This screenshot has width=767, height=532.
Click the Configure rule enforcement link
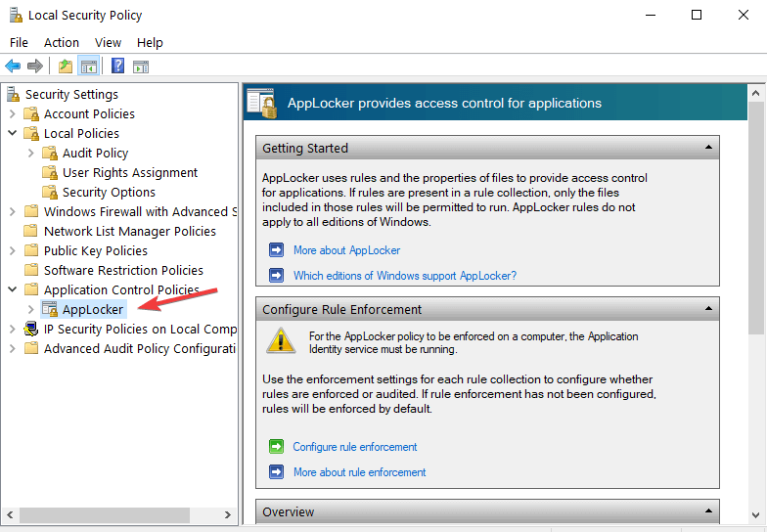point(354,446)
